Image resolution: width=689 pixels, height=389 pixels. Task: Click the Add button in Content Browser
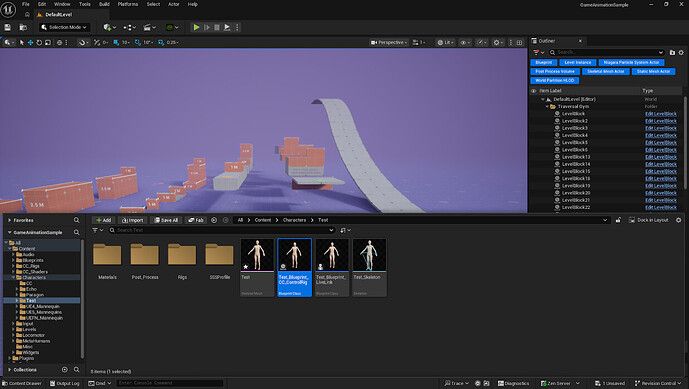click(104, 220)
